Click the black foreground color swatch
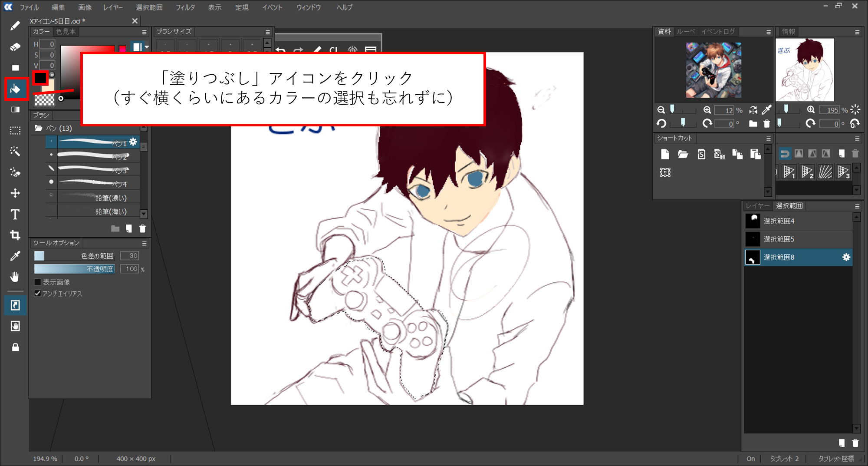Image resolution: width=868 pixels, height=466 pixels. click(x=40, y=78)
